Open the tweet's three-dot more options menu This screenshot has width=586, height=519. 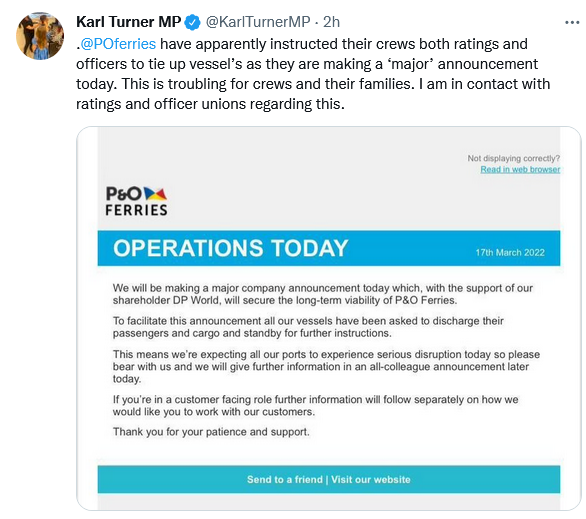(572, 23)
